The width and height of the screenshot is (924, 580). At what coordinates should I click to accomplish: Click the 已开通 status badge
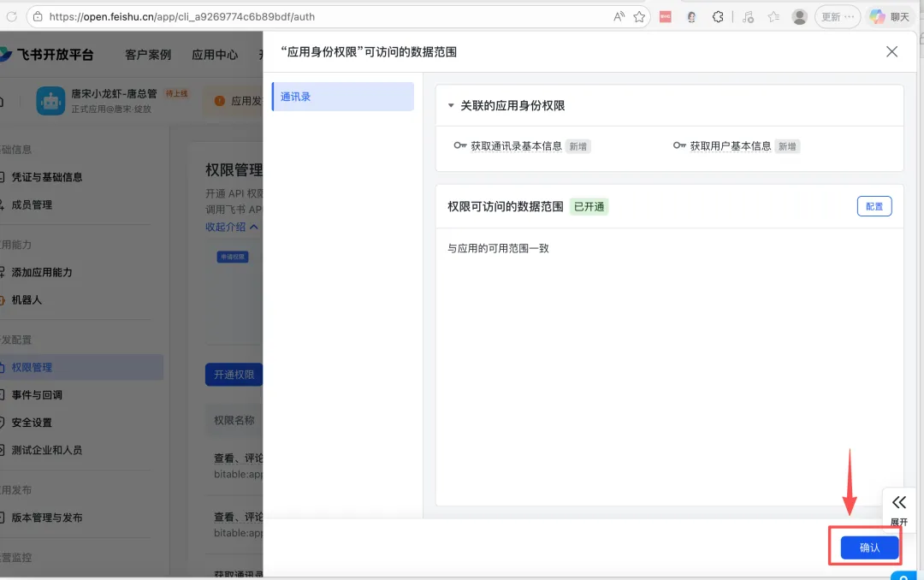coord(589,207)
